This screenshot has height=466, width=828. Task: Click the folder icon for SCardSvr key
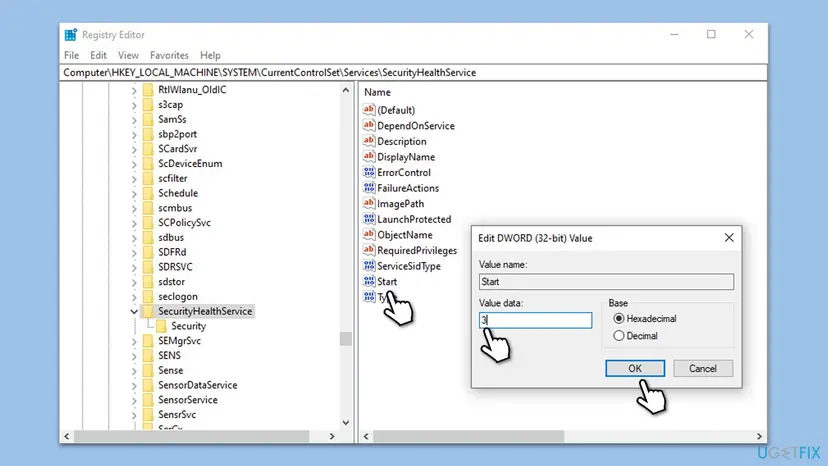pyautogui.click(x=148, y=148)
